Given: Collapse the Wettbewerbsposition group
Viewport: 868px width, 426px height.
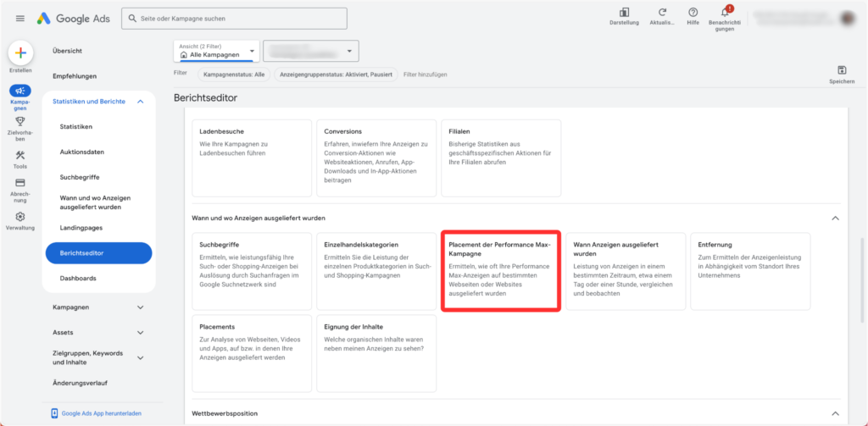Looking at the screenshot, I should 835,413.
